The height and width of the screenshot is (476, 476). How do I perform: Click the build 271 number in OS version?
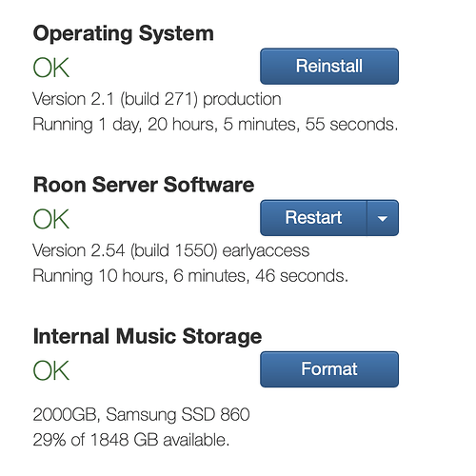click(159, 99)
